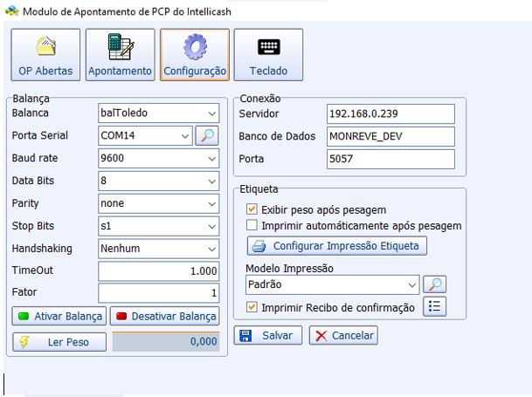
Task: Expand the Handshaking dropdown
Action: (x=212, y=248)
